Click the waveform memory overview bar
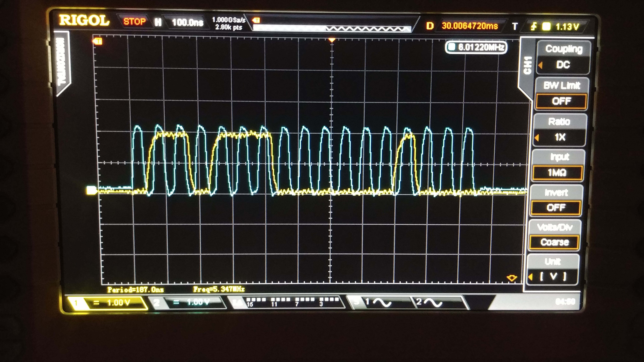This screenshot has width=644, height=362. click(x=332, y=29)
